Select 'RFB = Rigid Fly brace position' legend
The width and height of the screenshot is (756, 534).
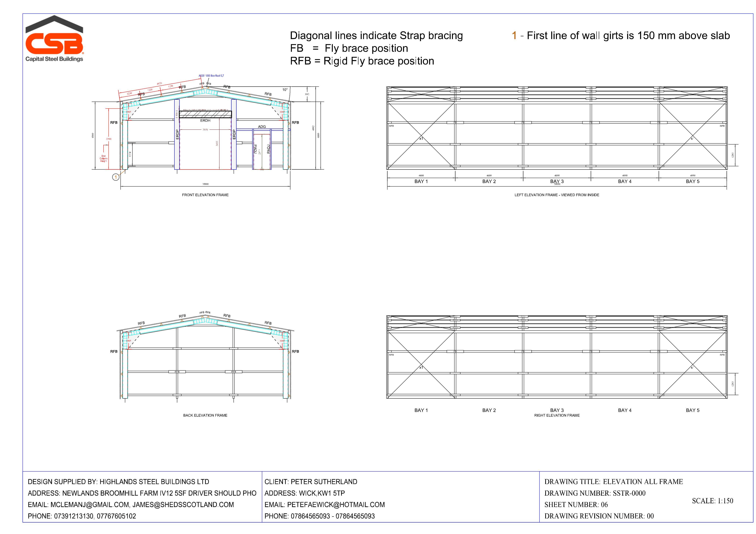pos(362,61)
